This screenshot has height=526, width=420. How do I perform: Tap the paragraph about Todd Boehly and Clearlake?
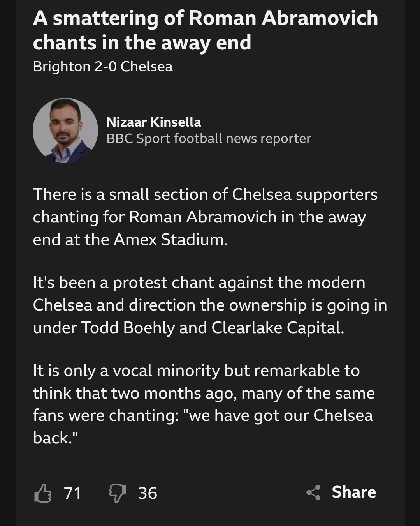coord(210,305)
